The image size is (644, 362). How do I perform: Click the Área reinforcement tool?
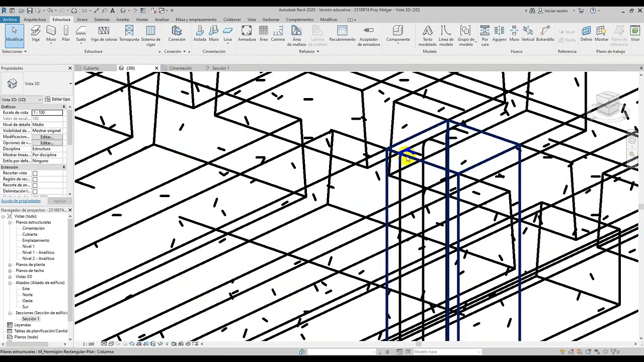[x=264, y=34]
